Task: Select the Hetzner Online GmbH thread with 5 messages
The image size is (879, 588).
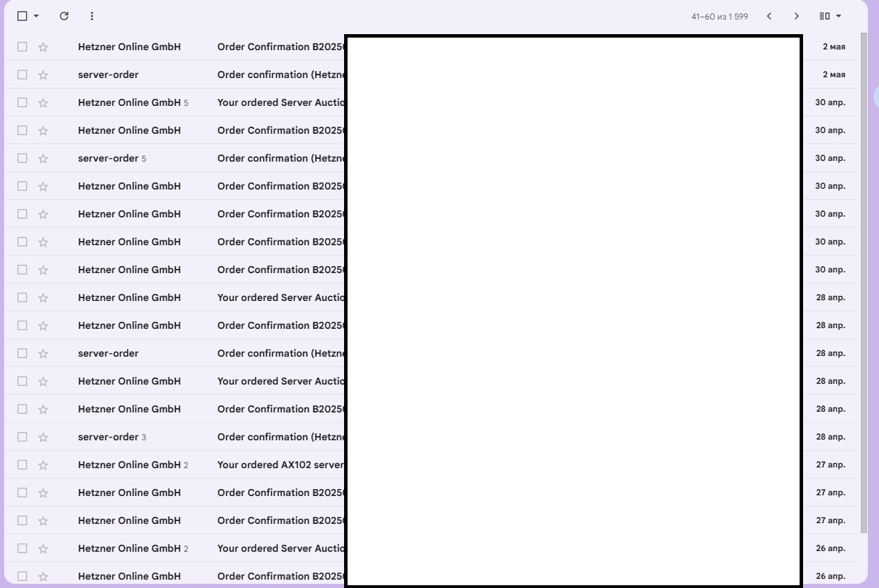Action: pos(22,102)
